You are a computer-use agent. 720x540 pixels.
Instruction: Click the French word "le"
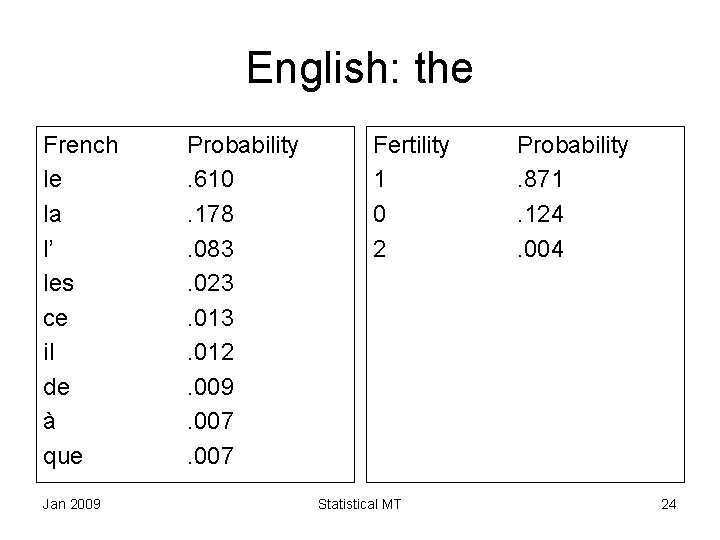(53, 179)
